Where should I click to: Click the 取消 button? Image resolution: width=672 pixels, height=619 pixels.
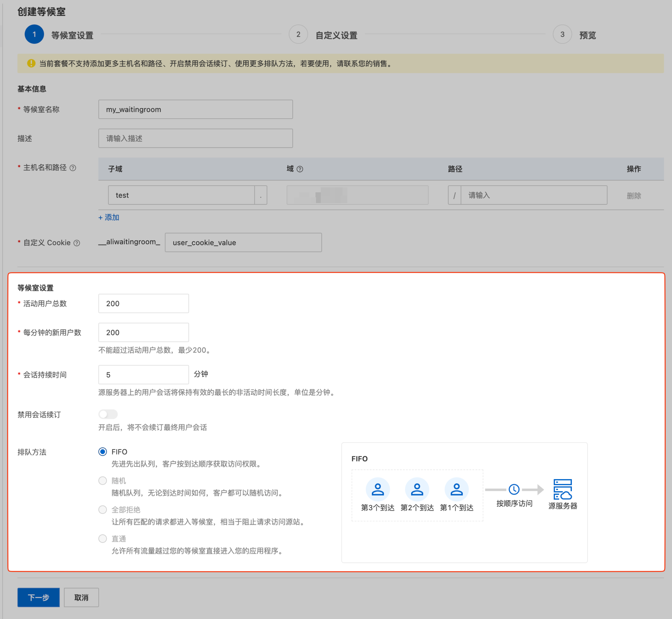point(81,597)
